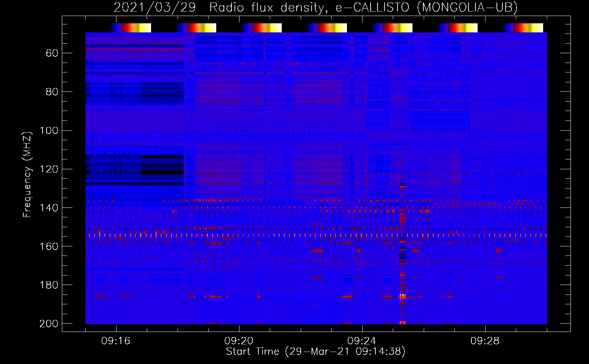Screen dimensions: 589x364
Task: Click the 160 MHz frequency tick label
Action: click(49, 246)
